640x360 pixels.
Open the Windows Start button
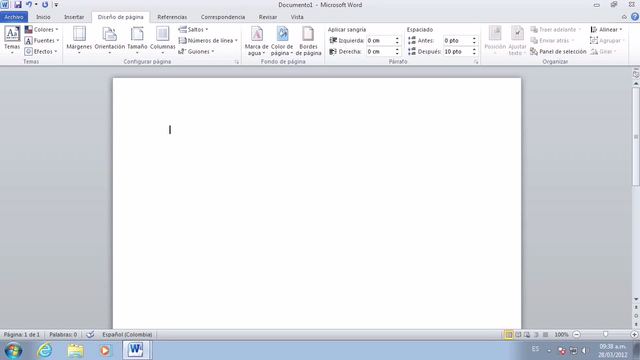pyautogui.click(x=13, y=350)
